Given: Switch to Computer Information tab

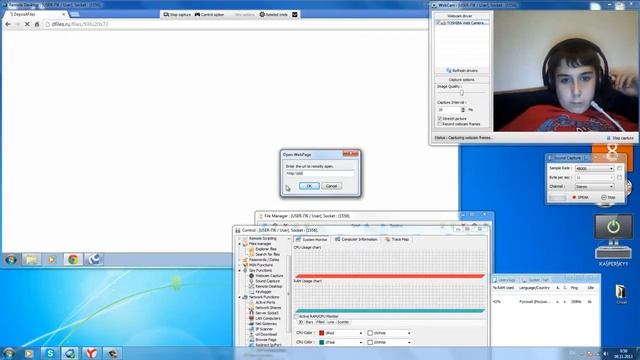Looking at the screenshot, I should [356, 239].
